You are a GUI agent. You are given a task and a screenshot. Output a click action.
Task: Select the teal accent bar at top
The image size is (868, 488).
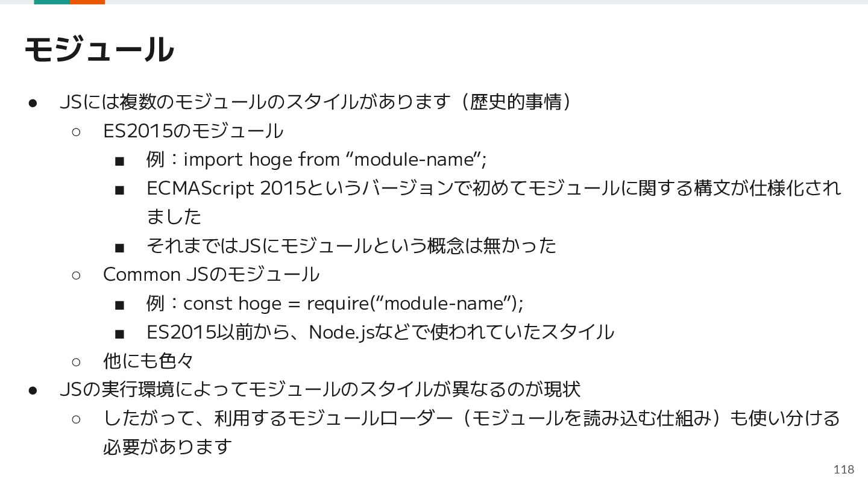pyautogui.click(x=52, y=2)
